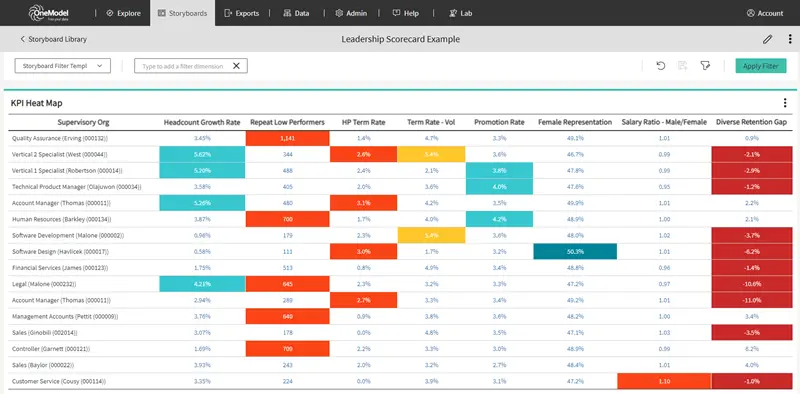Click the 4.2% Promotion Rate cell for Human Resources
Viewport: 800px width, 394px height.
coord(499,219)
